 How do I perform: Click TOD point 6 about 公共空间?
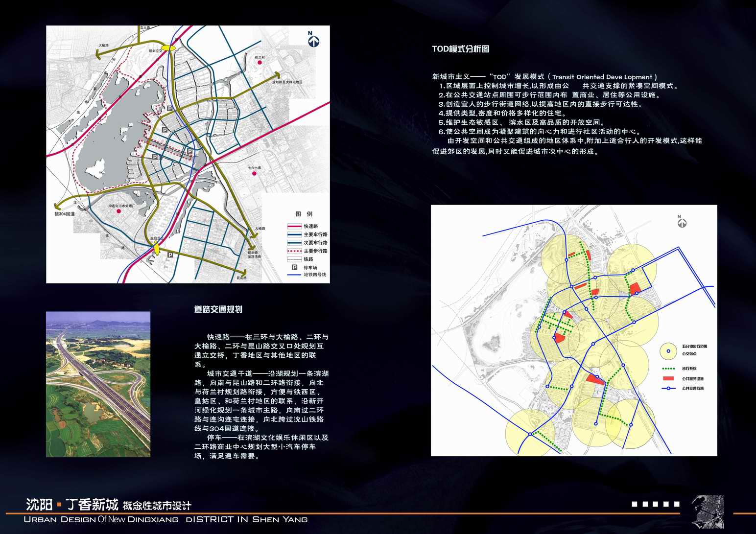[540, 131]
